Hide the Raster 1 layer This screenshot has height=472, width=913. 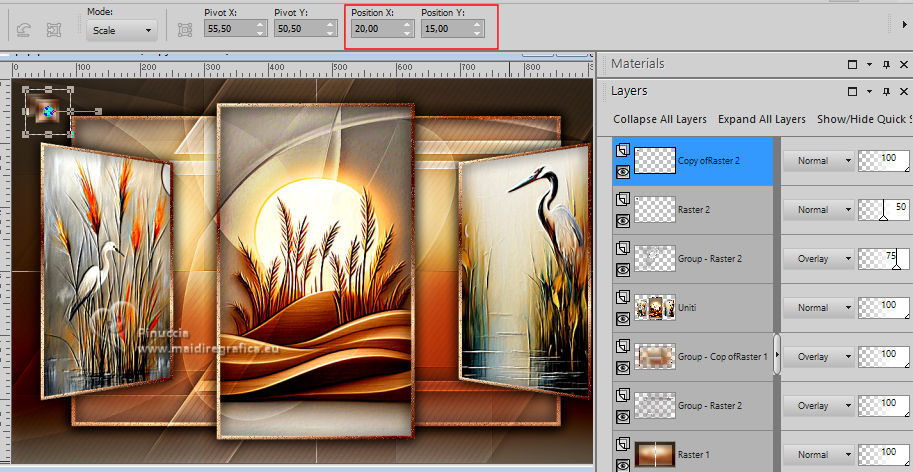pos(623,464)
